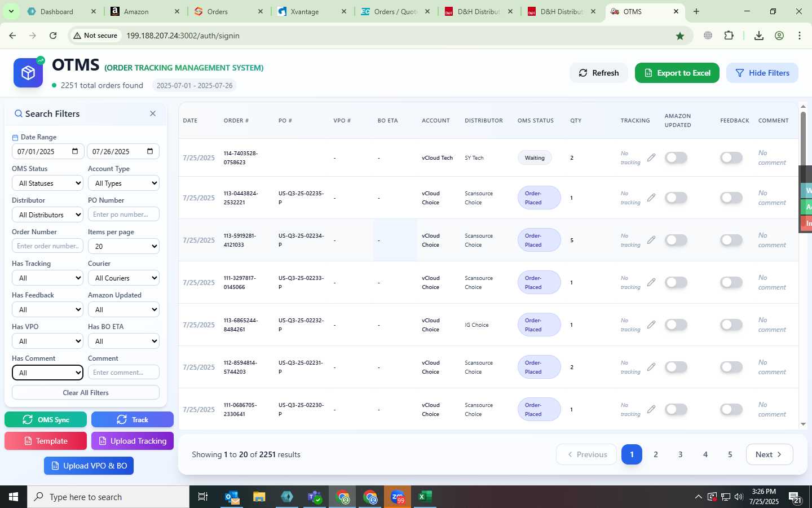Open Chrome profile icon
This screenshot has height=508, width=812.
(779, 36)
